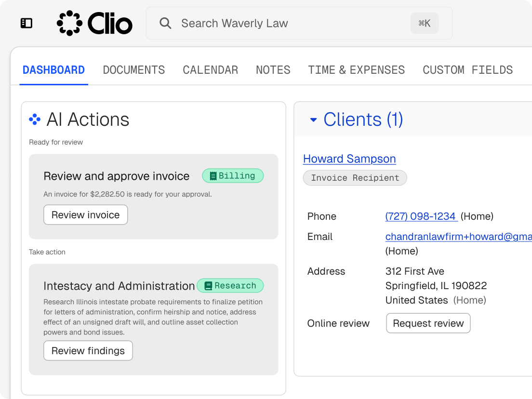
Task: Switch to the Calendar tab
Action: click(x=211, y=70)
